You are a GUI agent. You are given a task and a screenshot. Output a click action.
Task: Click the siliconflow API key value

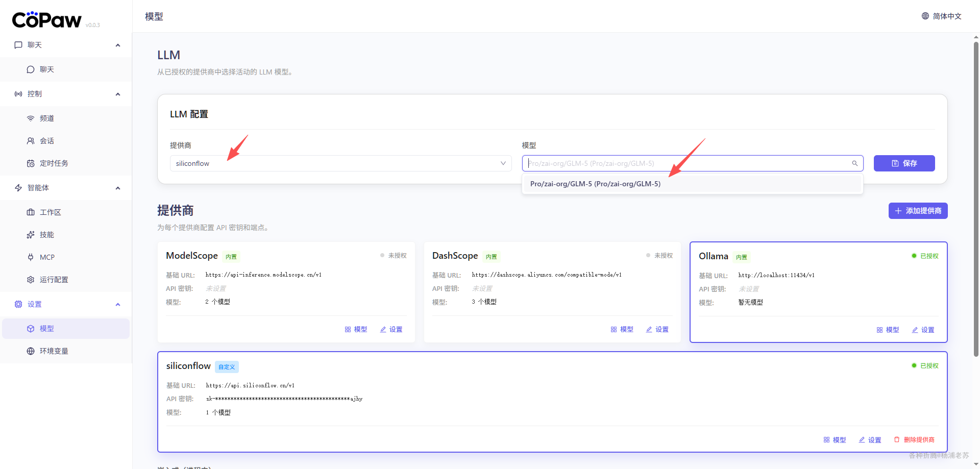tap(284, 399)
